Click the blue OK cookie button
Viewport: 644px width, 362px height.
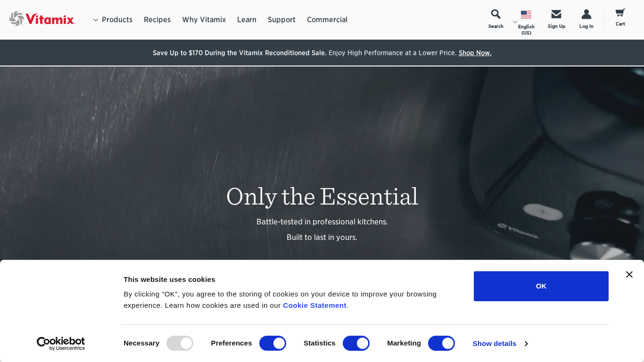coord(541,286)
